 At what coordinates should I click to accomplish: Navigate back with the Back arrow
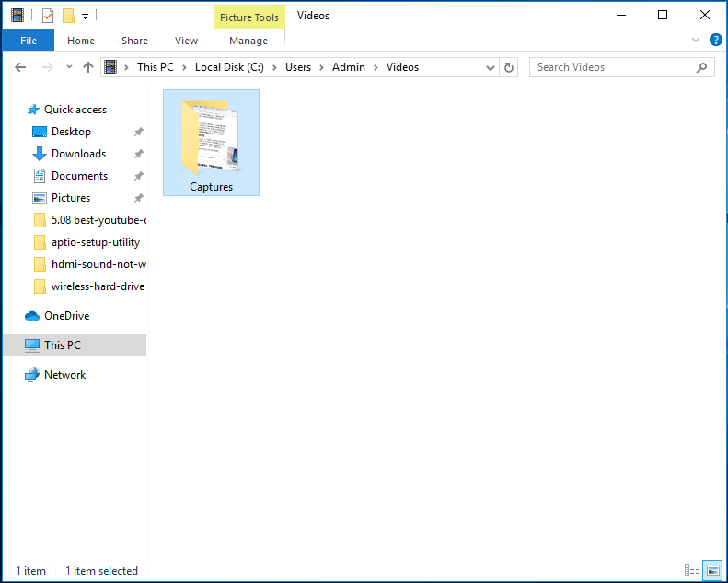click(21, 67)
